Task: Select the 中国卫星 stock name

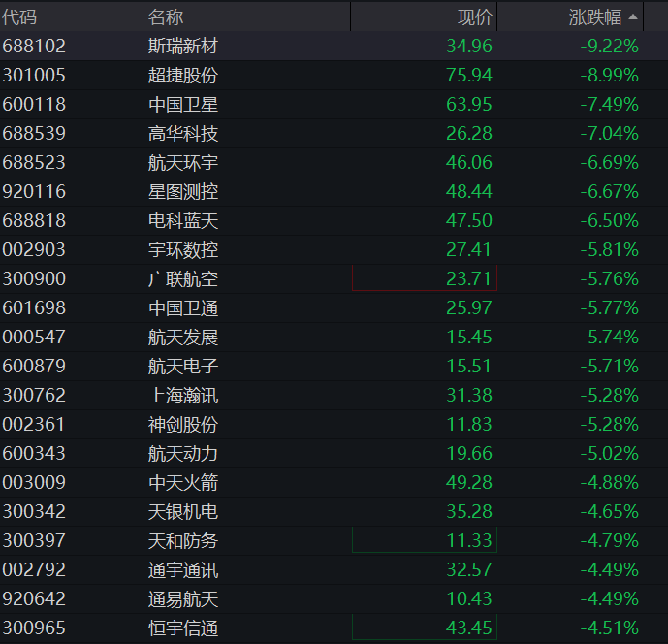Action: click(x=183, y=104)
